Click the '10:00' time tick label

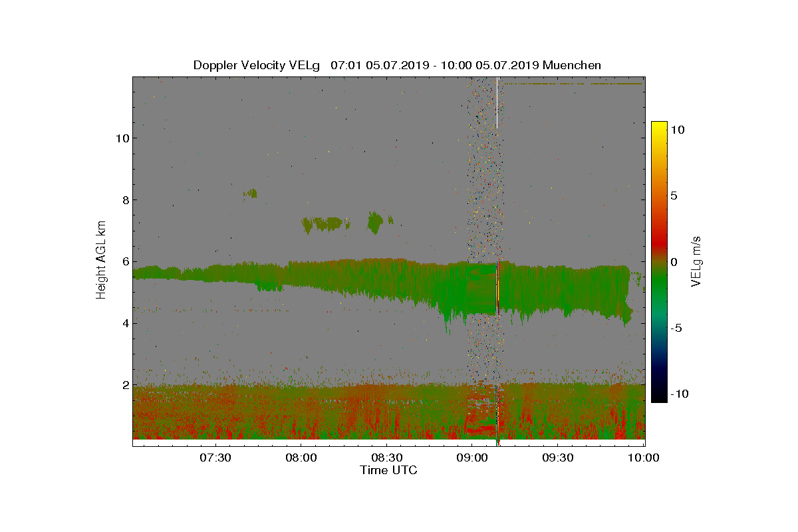pos(644,458)
